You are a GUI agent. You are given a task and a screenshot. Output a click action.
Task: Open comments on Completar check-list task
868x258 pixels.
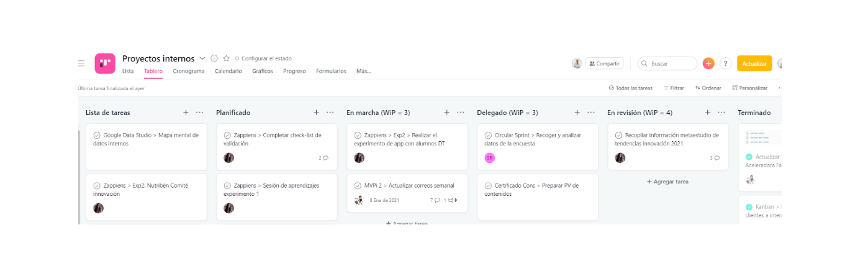point(323,158)
